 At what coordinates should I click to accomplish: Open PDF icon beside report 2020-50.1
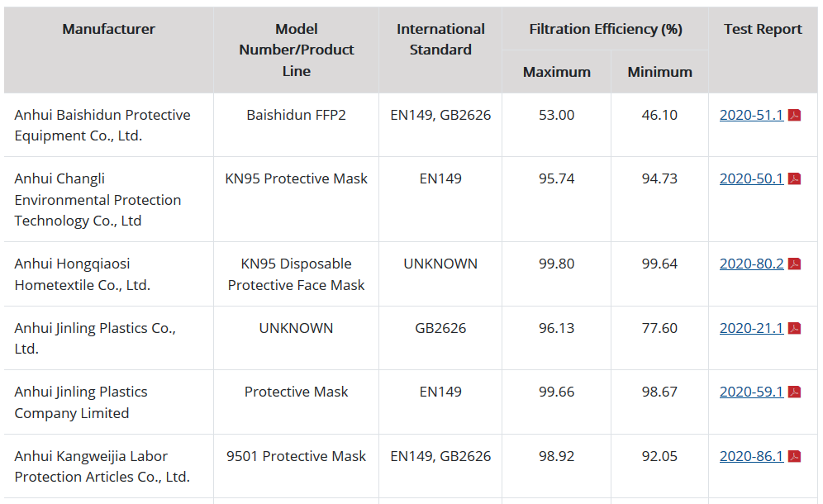point(794,179)
